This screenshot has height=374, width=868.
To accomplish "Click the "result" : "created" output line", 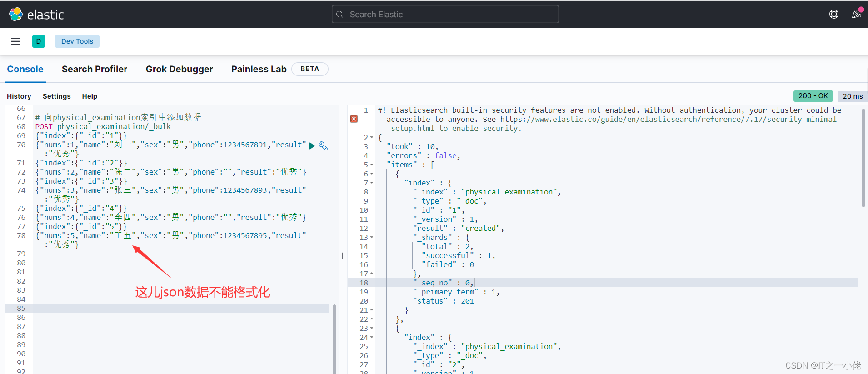I will point(459,228).
